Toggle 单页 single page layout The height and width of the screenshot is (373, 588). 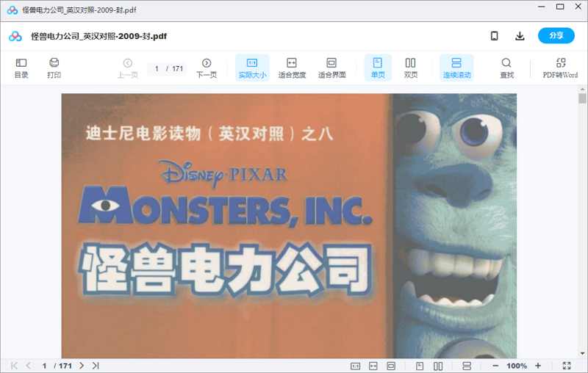click(x=378, y=68)
